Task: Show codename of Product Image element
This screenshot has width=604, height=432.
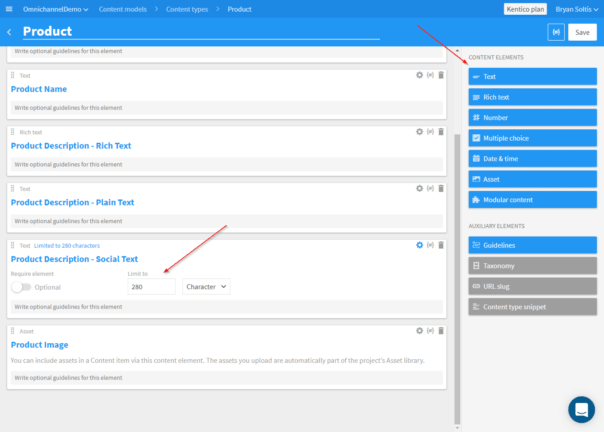Action: [430, 331]
